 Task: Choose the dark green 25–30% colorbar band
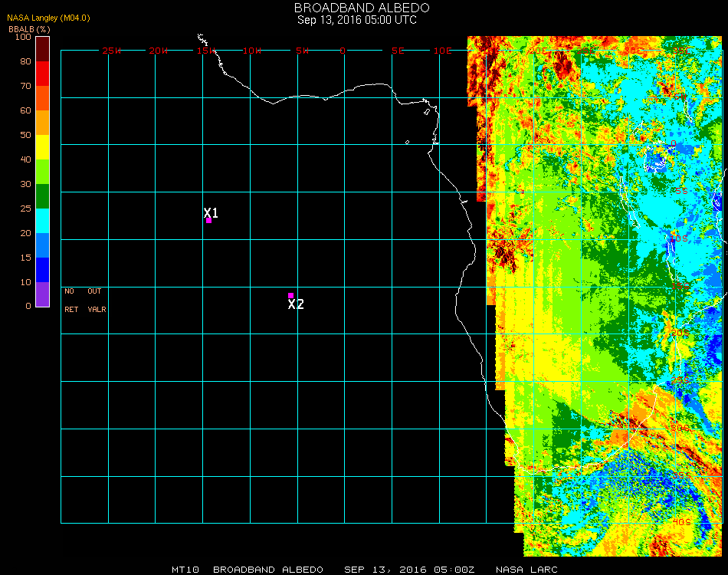[42, 196]
